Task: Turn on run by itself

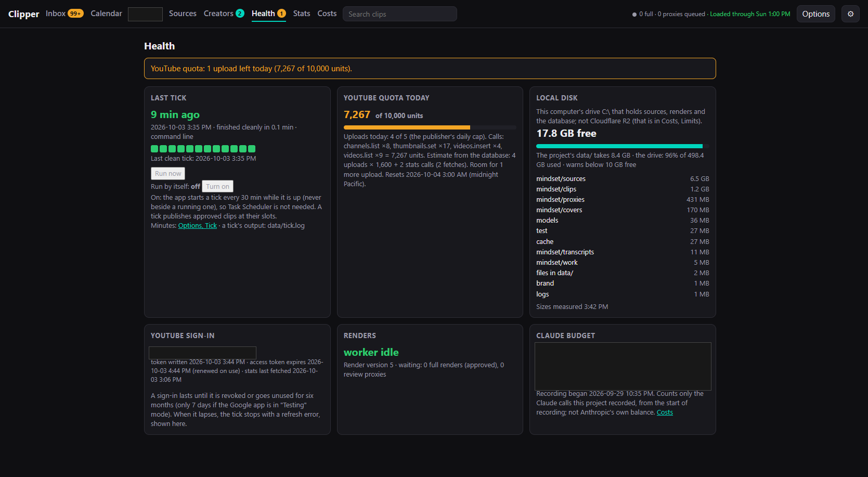Action: tap(217, 186)
